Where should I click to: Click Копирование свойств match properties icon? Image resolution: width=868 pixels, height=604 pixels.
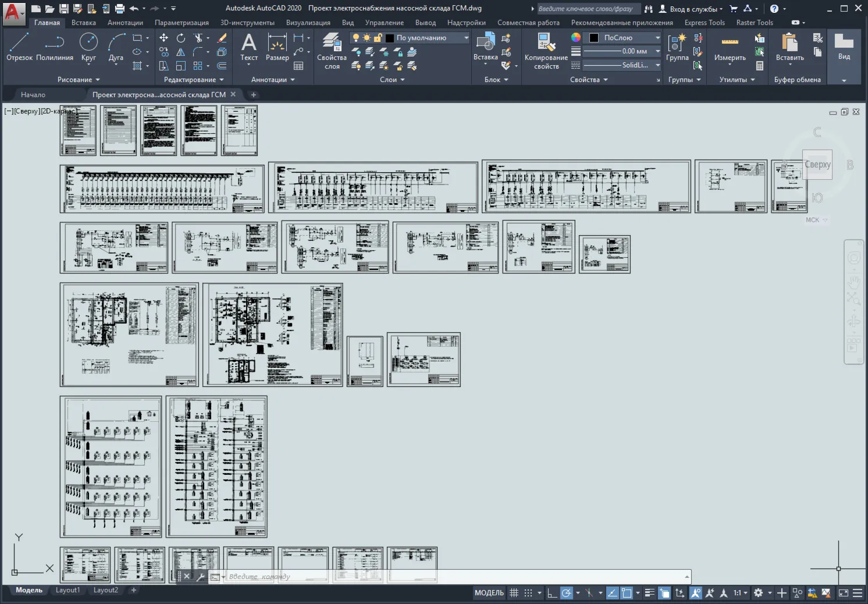[x=546, y=51]
